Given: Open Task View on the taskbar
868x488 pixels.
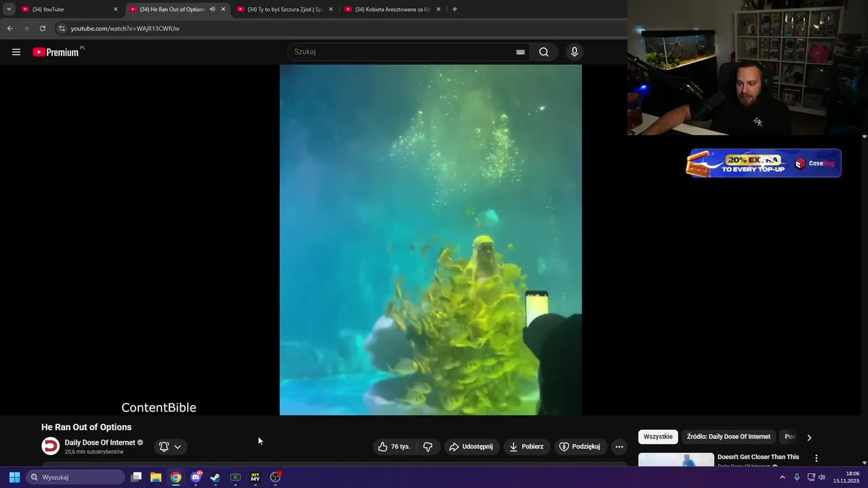Looking at the screenshot, I should 136,477.
